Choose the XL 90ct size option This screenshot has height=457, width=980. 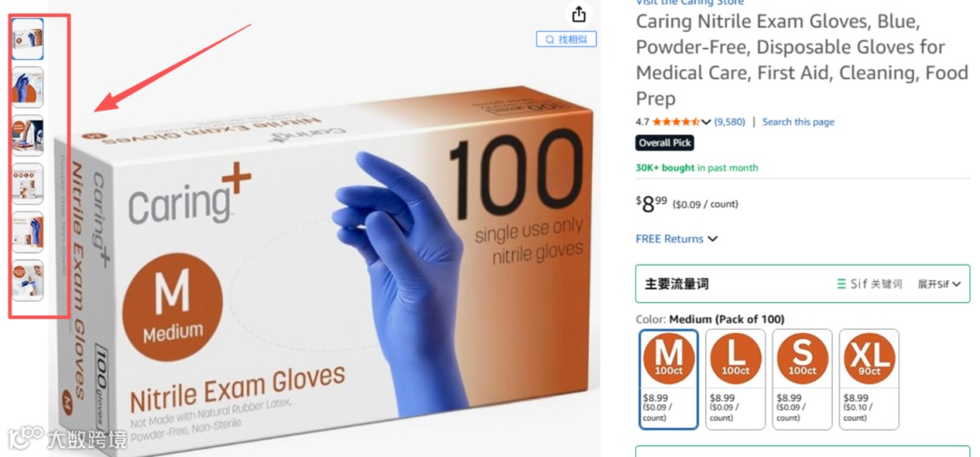click(x=869, y=379)
